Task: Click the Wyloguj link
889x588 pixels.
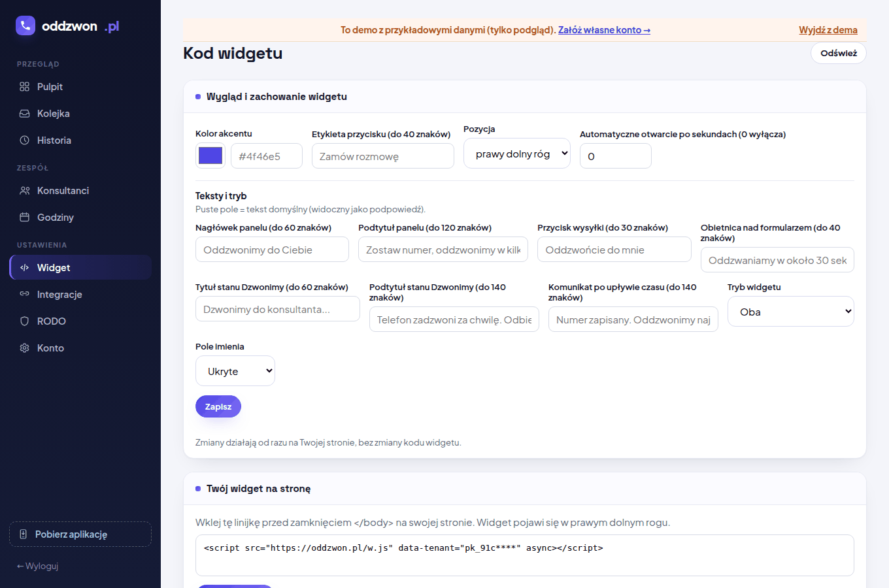Action: coord(38,566)
